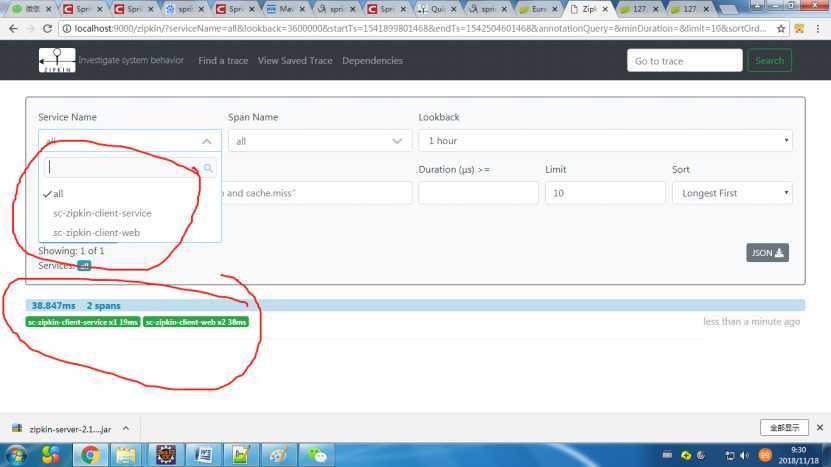Screen dimensions: 831x467
Task: Open Chrome from the taskbar
Action: point(90,455)
